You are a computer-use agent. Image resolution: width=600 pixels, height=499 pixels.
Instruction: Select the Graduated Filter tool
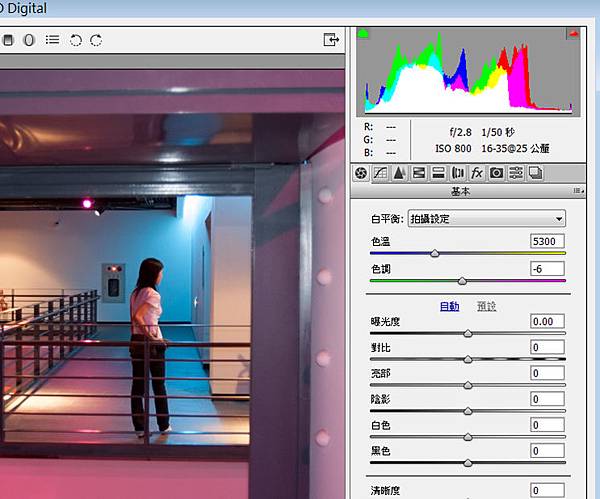pyautogui.click(x=8, y=40)
